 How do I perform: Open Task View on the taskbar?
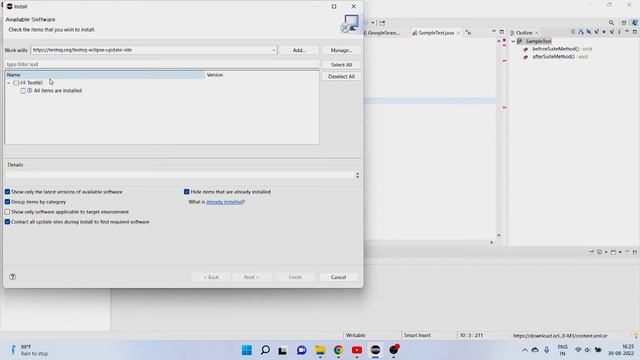click(x=282, y=350)
